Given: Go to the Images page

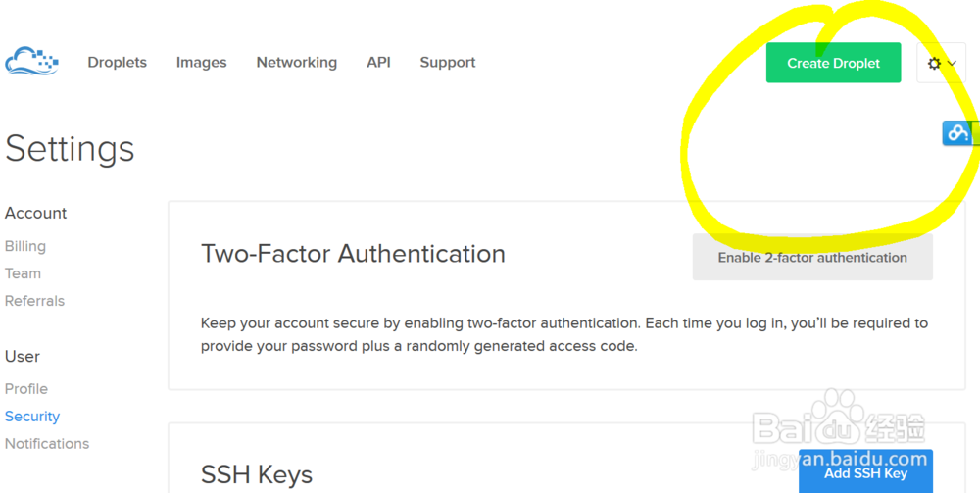Looking at the screenshot, I should pyautogui.click(x=201, y=62).
